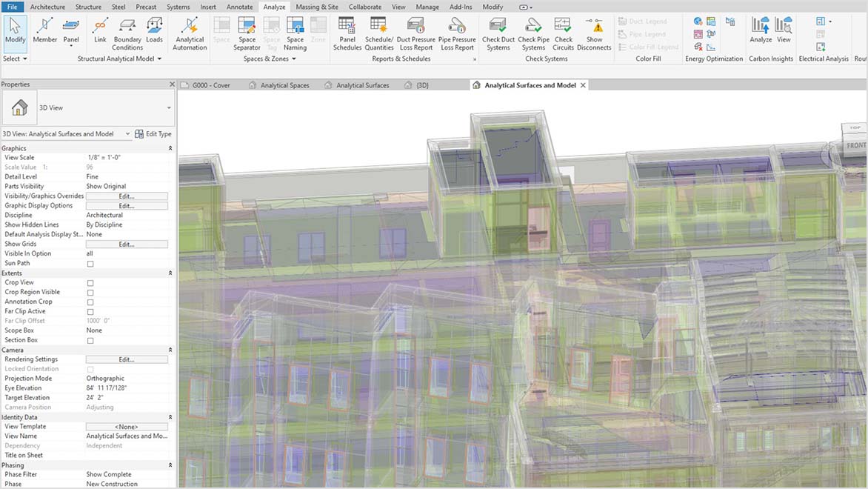Open the Panel Schedules tool
Image resolution: width=868 pixels, height=489 pixels.
click(346, 31)
